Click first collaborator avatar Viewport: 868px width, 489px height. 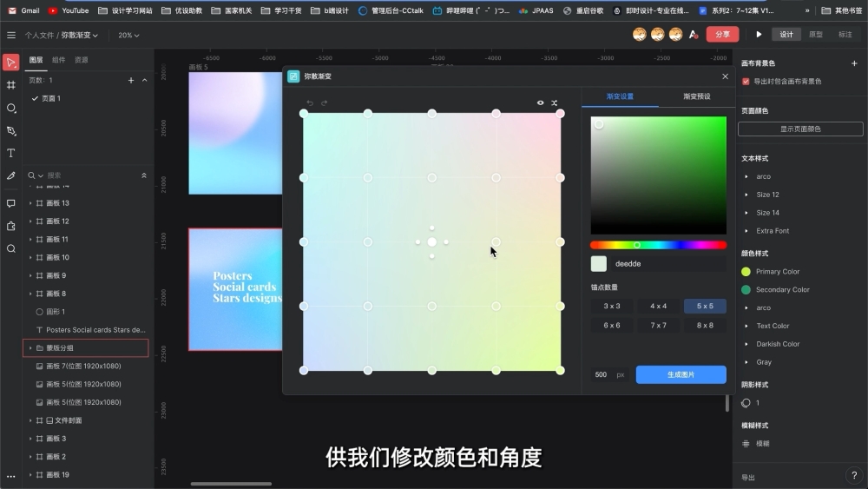(x=640, y=35)
